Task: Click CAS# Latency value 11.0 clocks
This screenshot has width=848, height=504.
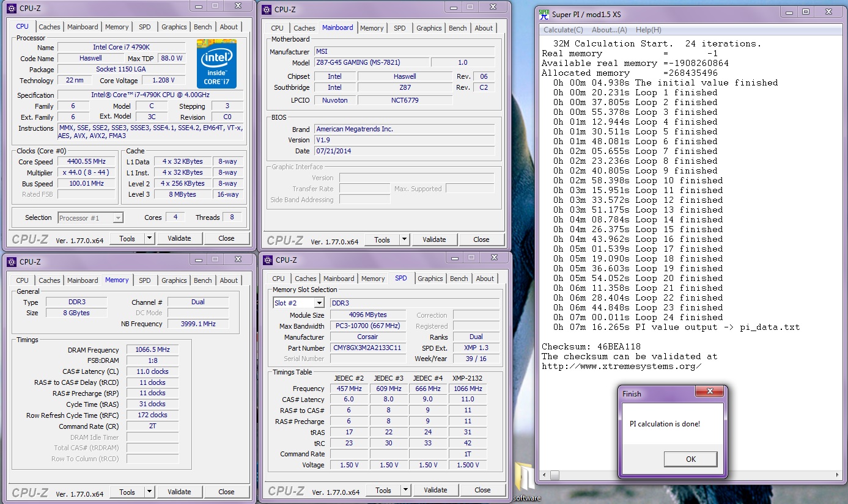Action: (x=152, y=372)
